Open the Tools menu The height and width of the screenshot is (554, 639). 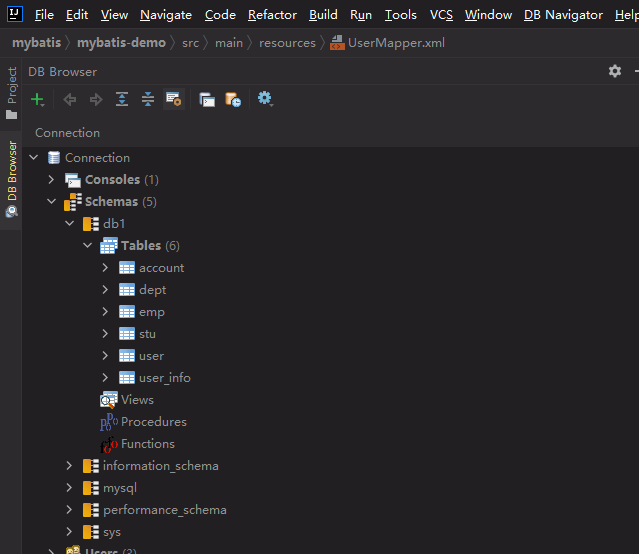click(401, 15)
